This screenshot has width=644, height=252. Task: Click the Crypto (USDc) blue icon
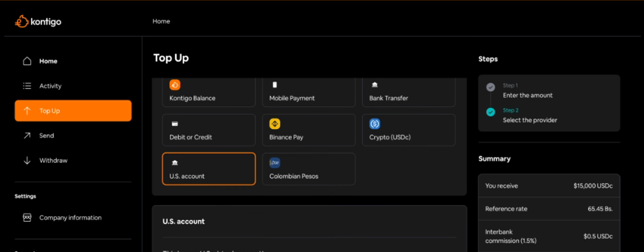click(x=375, y=124)
